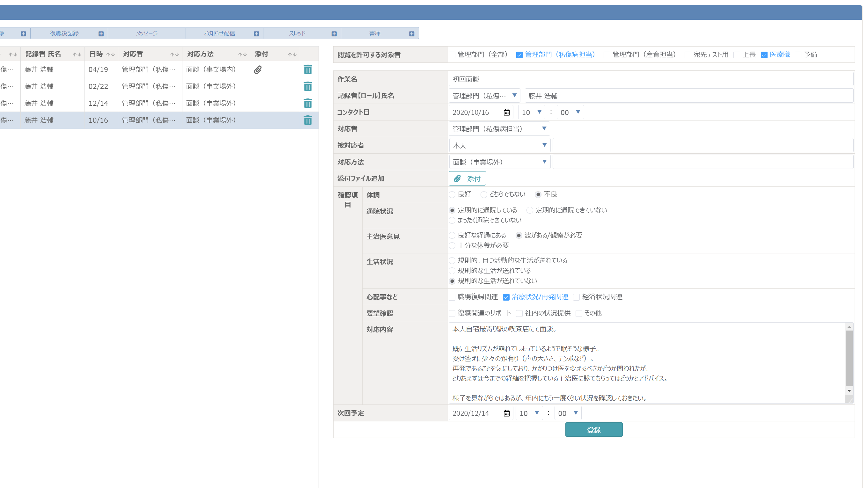Delete the 02/22 record with trash icon
The height and width of the screenshot is (488, 868).
coord(308,87)
